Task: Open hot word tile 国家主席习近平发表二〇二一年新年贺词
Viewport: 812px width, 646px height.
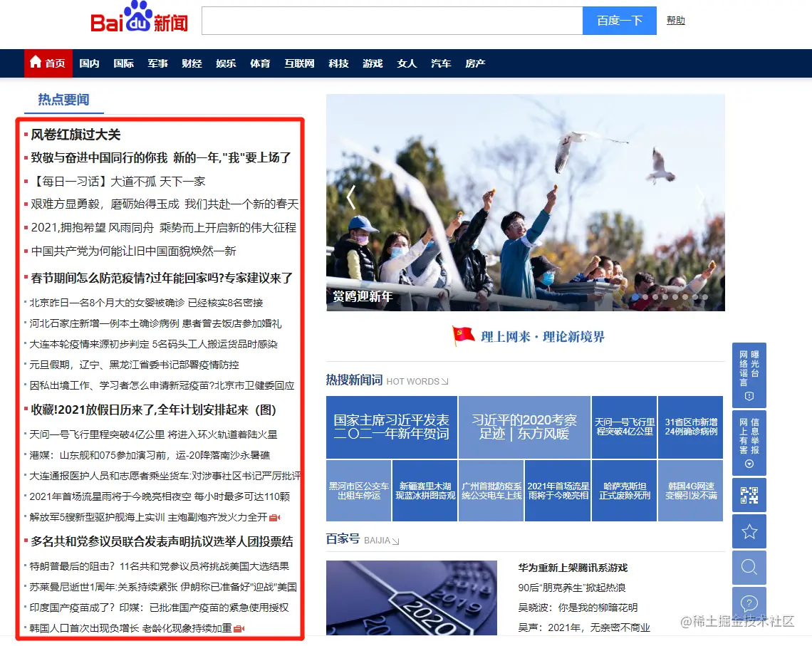Action: click(392, 427)
